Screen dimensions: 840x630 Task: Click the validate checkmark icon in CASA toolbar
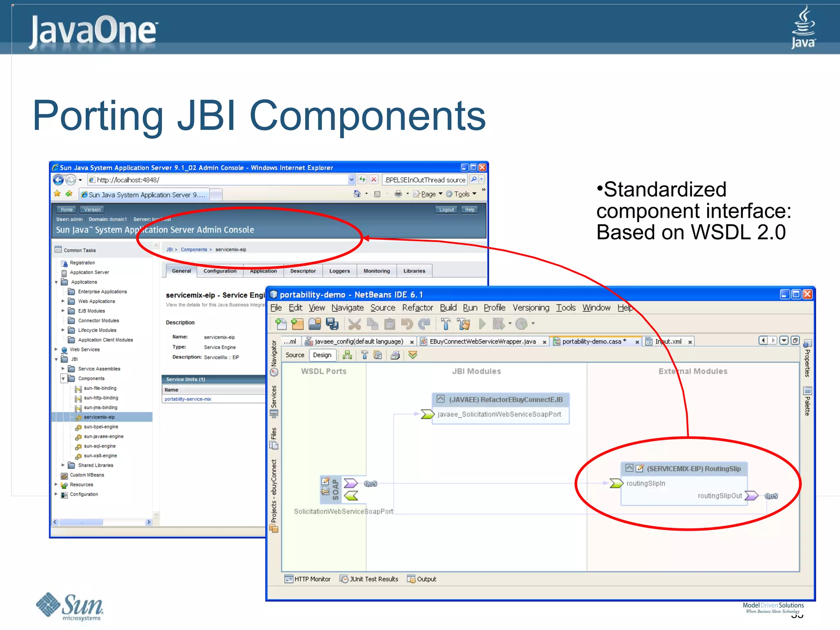tap(413, 355)
